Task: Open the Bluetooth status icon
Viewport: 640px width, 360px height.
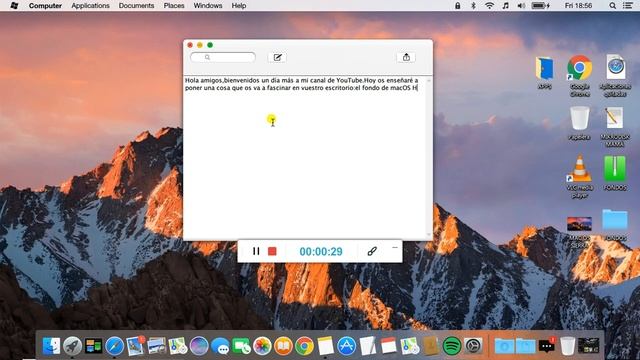Action: [473, 6]
